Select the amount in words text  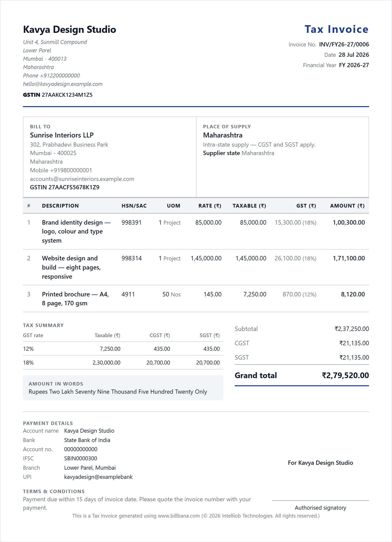(x=118, y=392)
